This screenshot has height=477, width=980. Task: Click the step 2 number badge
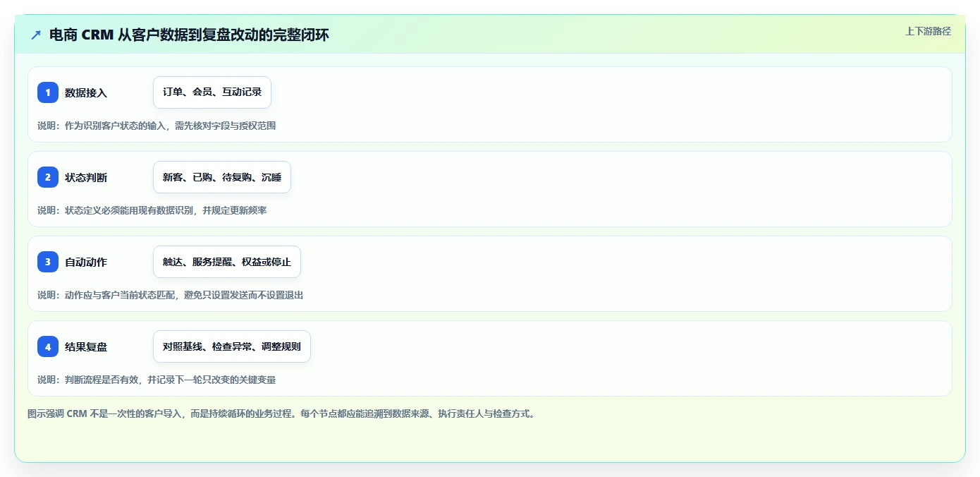click(48, 177)
